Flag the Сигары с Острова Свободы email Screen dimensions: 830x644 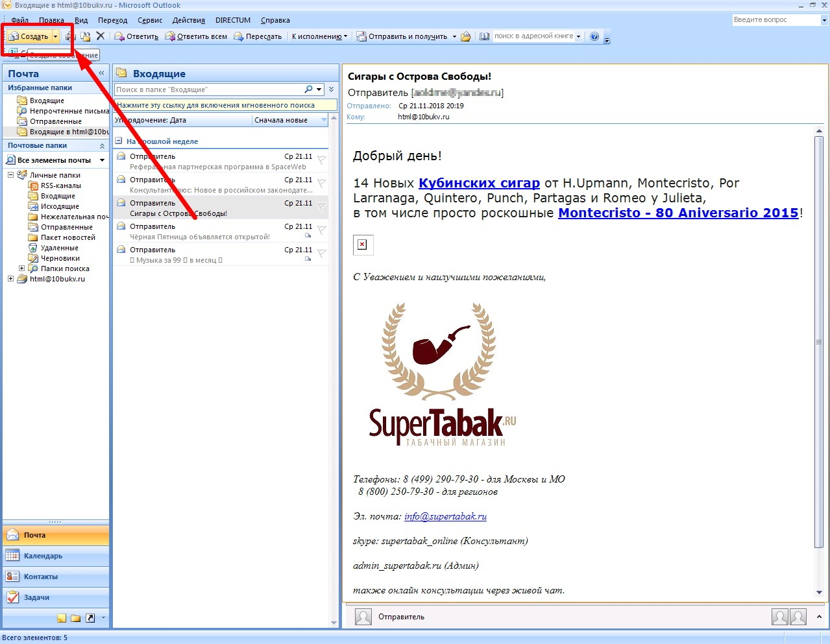point(322,206)
